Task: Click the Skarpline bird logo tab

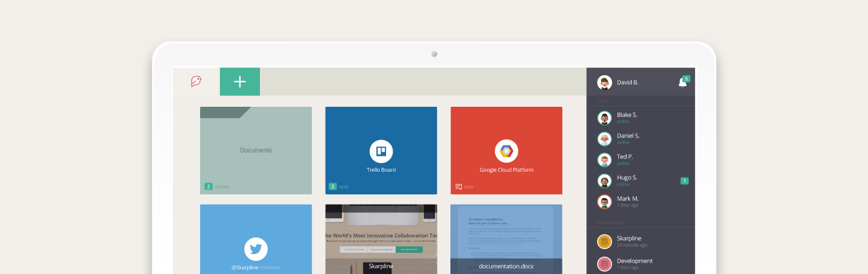Action: click(196, 82)
